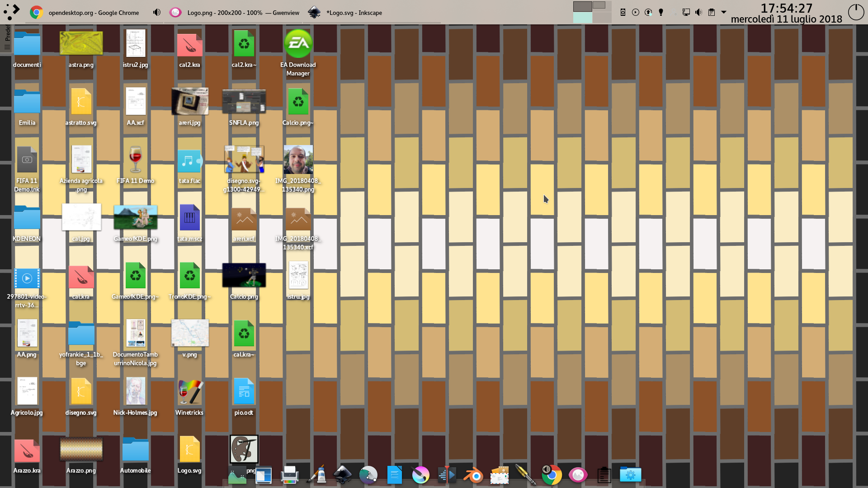Screen dimensions: 868x488
Task: Open the KDE application launcher menu
Action: tap(12, 12)
